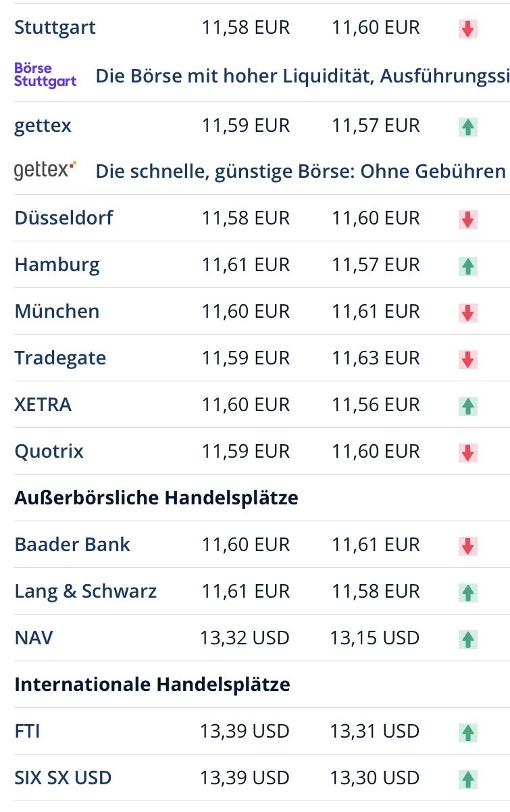Click the red arrow in Tradegate row
Viewport: 510px width, 812px height.
(467, 359)
